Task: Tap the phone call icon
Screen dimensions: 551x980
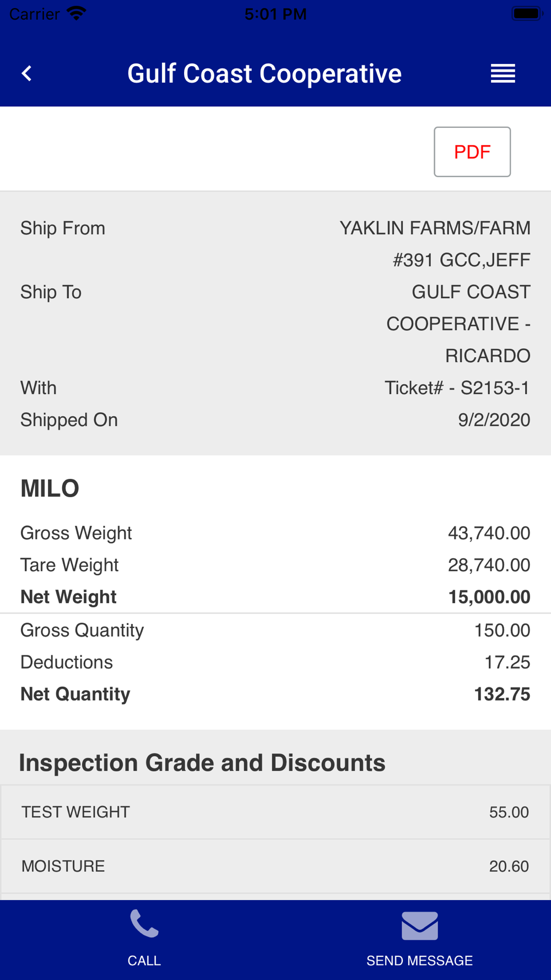Action: [x=144, y=924]
